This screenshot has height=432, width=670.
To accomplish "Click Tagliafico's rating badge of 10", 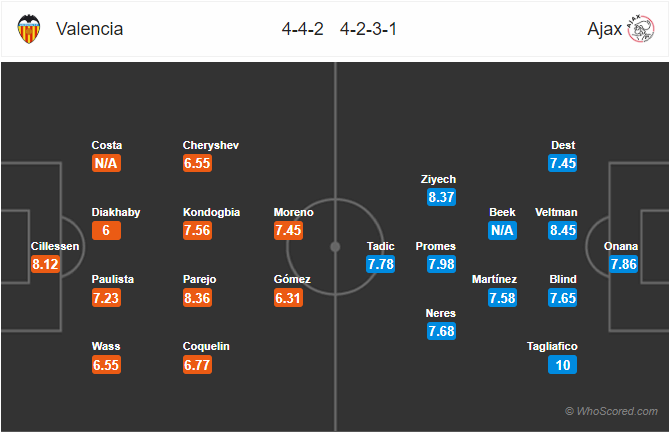I will pos(565,364).
